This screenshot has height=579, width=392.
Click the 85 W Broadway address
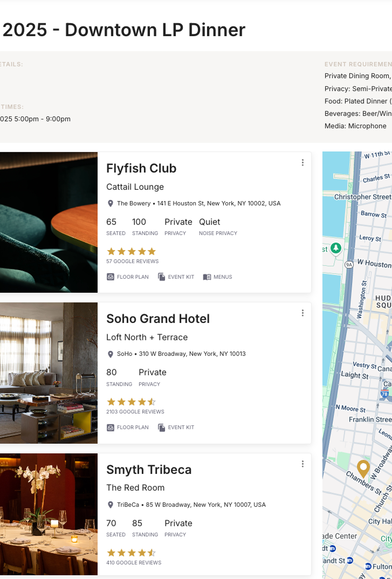point(206,505)
